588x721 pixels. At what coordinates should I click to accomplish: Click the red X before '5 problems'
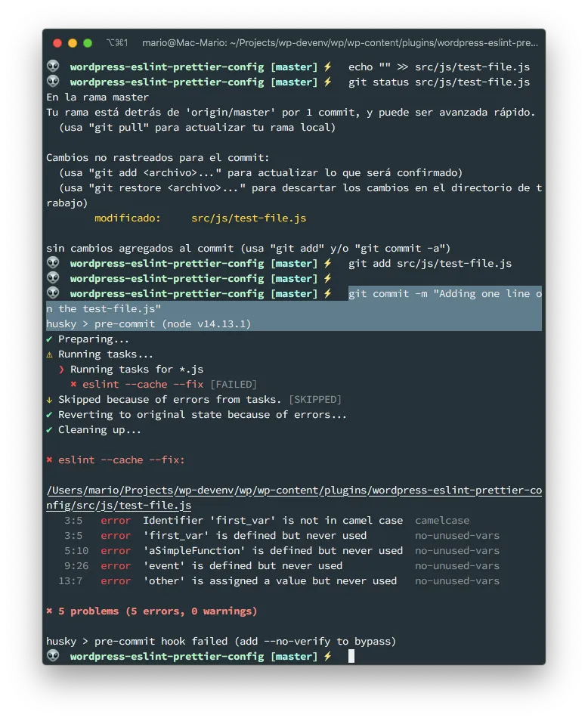[x=49, y=611]
